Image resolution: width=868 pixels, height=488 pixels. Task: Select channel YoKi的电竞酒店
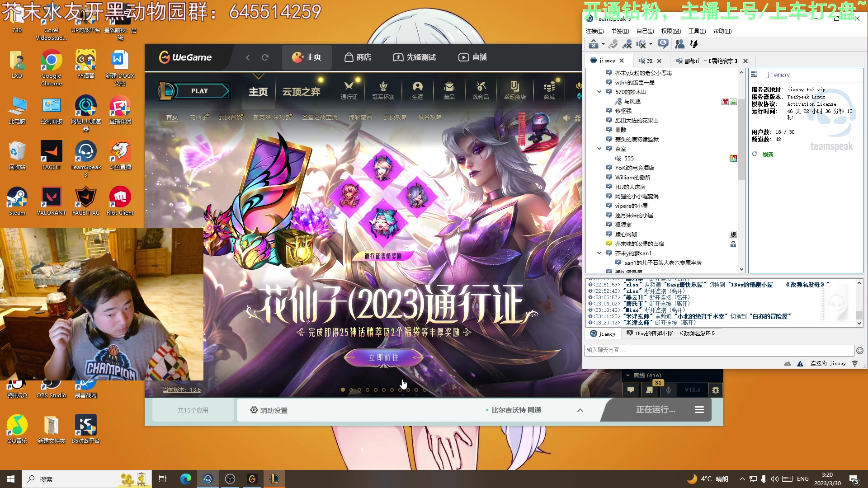pos(634,168)
